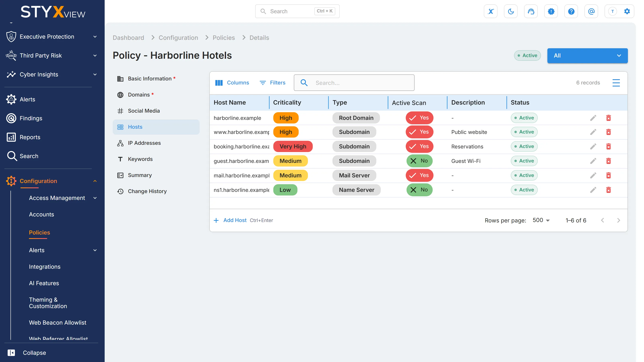644x362 pixels.
Task: Open Findings in sidebar
Action: tap(24, 118)
